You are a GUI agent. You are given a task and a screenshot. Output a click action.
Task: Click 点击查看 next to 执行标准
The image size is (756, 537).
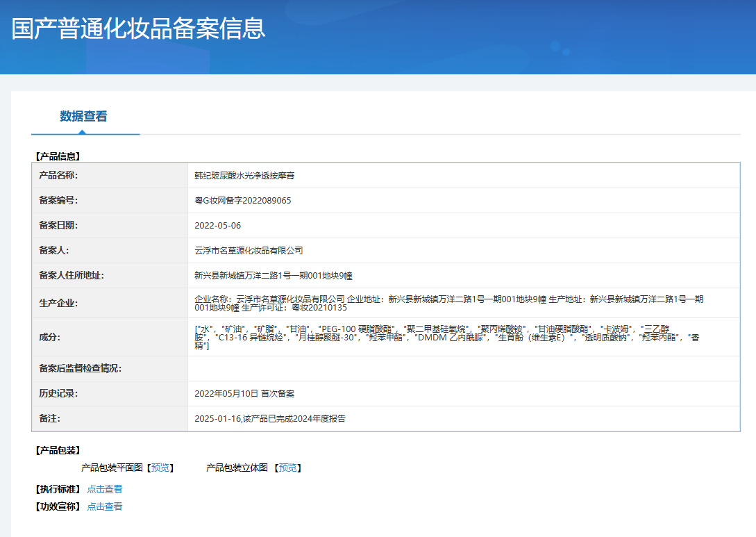tap(105, 489)
